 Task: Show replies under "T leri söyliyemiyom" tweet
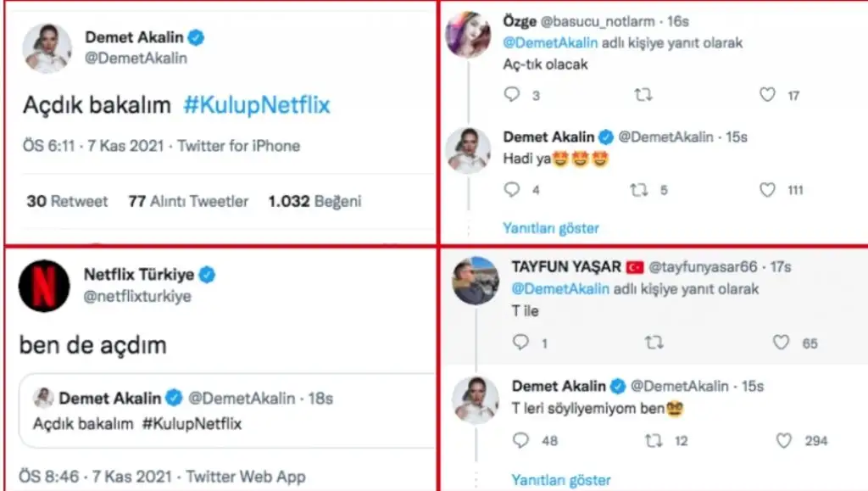[560, 480]
